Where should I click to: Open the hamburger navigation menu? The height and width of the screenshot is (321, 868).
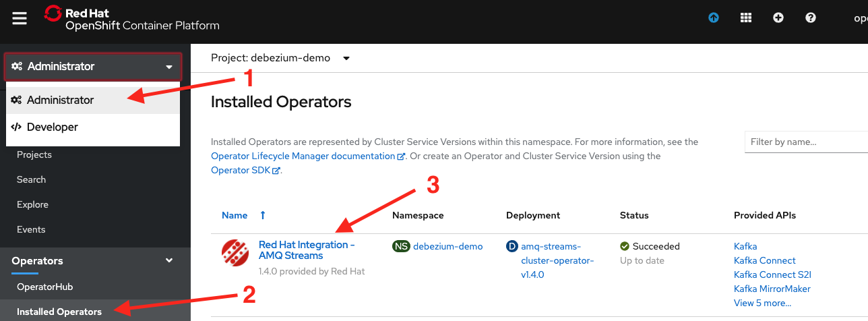pyautogui.click(x=20, y=18)
